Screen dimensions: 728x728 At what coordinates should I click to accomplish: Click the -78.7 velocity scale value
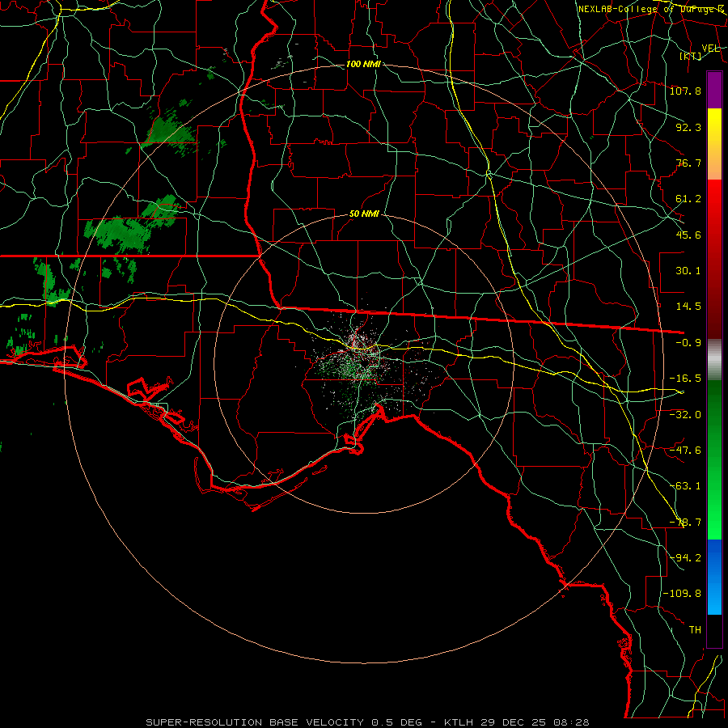click(685, 523)
